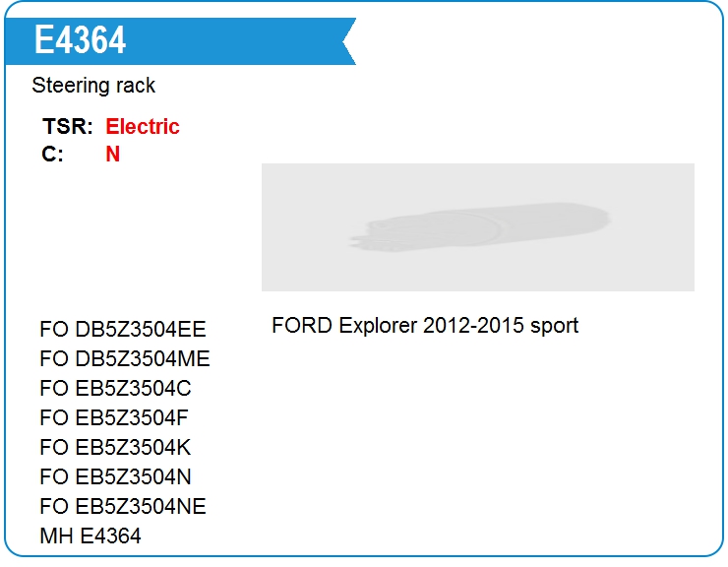Select the Steering rack description text

93,86
